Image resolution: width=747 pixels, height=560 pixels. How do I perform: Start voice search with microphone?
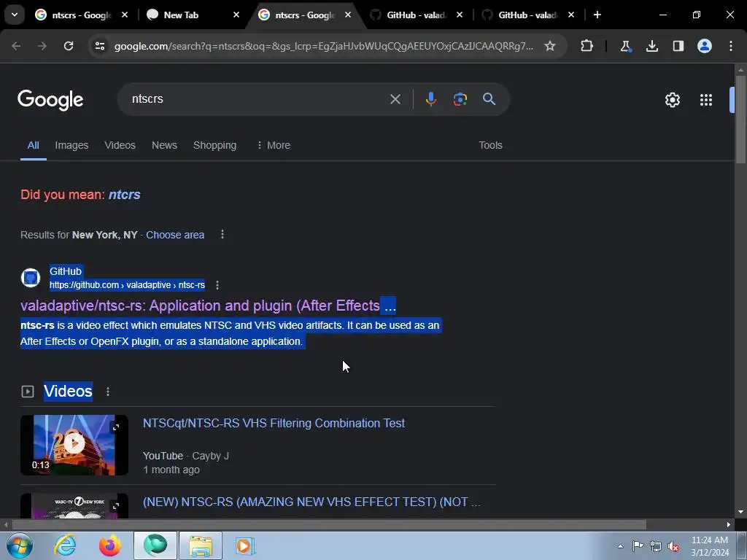click(430, 99)
